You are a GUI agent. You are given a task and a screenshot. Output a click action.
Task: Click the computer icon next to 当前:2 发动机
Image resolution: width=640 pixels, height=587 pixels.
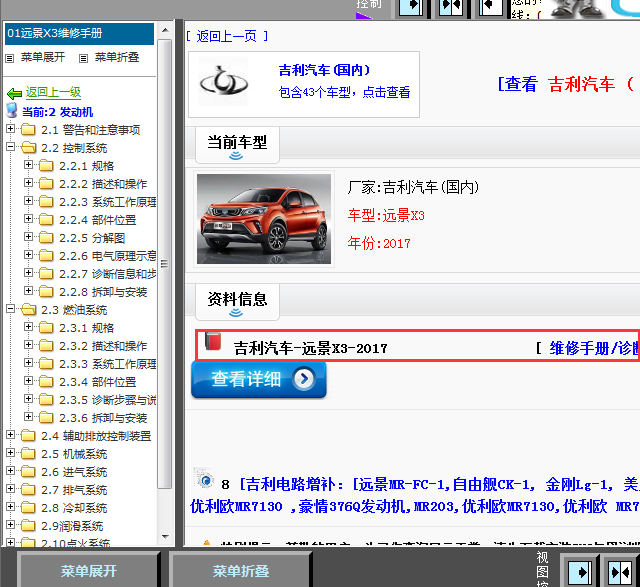click(12, 110)
